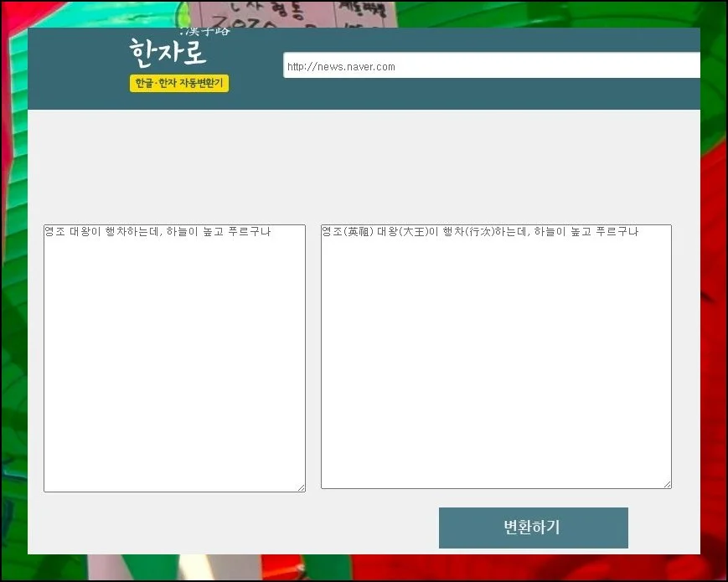The image size is (728, 582).
Task: Click the 변환하기 button label text
Action: (533, 528)
